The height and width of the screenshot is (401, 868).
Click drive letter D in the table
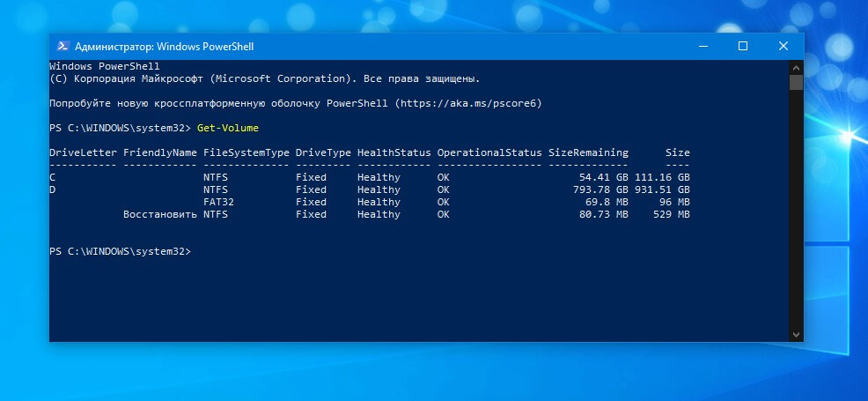53,189
